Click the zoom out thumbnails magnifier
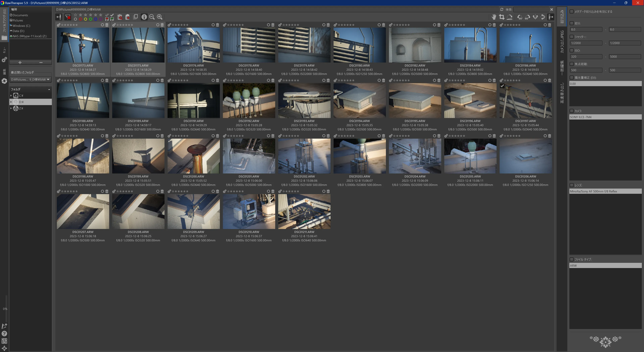This screenshot has height=352, width=644. click(152, 17)
